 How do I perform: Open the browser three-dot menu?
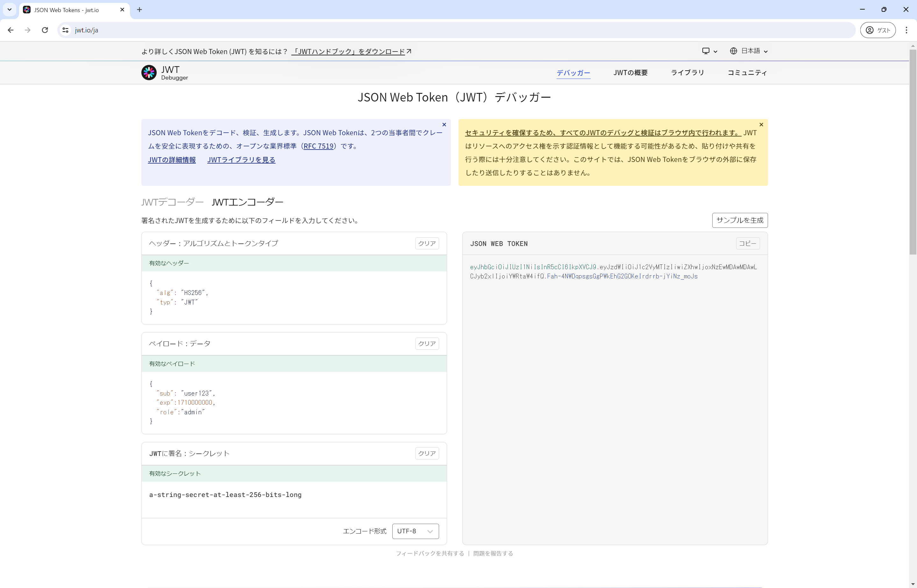906,30
